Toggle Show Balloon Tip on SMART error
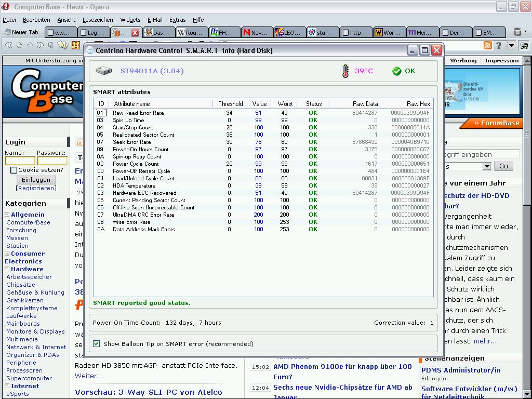This screenshot has height=399, width=532. pos(97,344)
